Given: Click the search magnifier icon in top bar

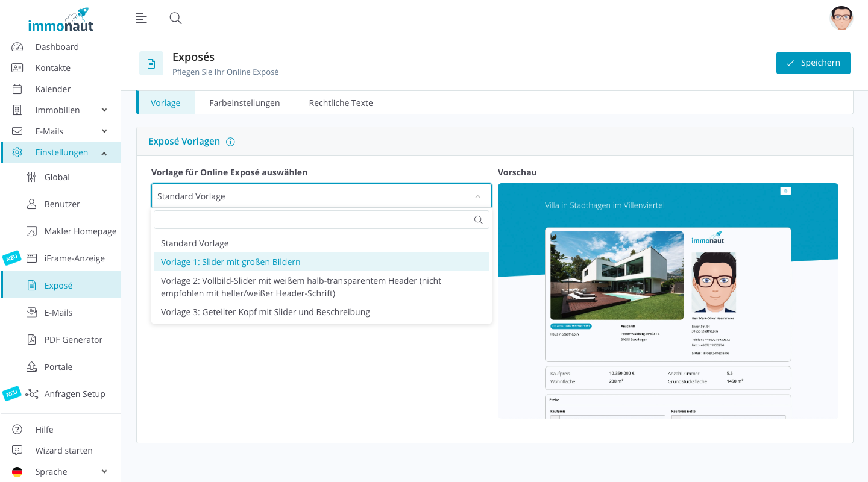Looking at the screenshot, I should (x=175, y=18).
